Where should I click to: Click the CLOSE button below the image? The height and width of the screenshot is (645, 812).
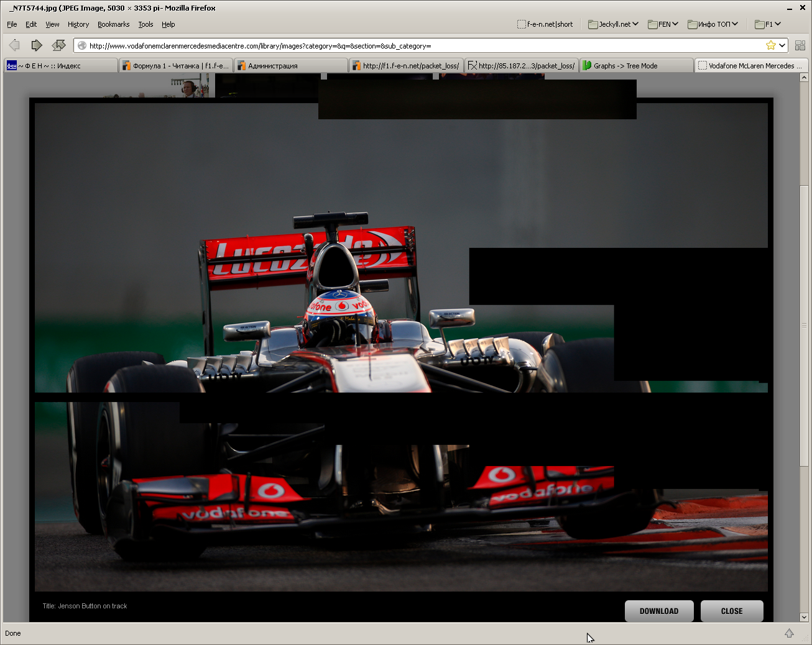coord(732,611)
